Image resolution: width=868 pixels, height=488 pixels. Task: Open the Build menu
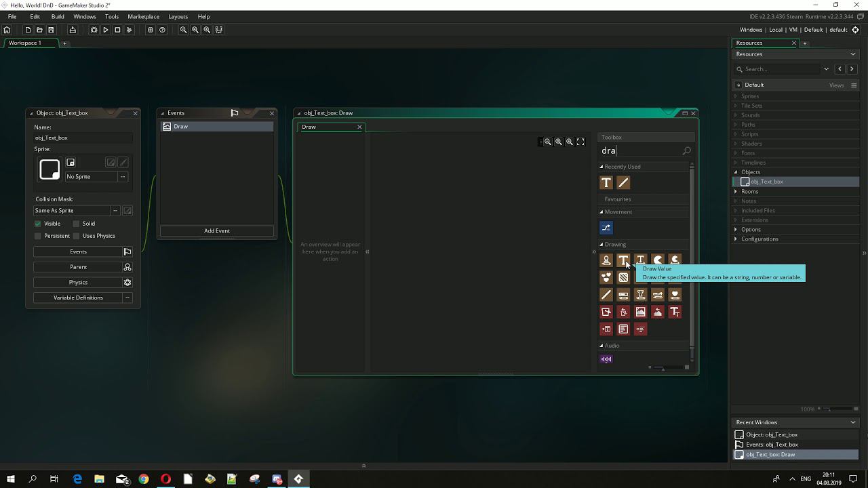coord(58,16)
